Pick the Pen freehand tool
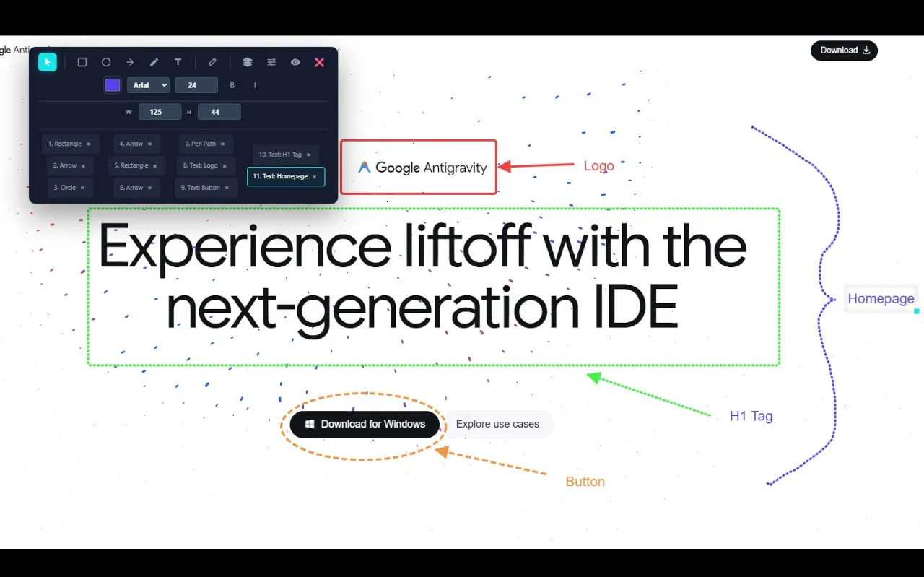 click(154, 63)
